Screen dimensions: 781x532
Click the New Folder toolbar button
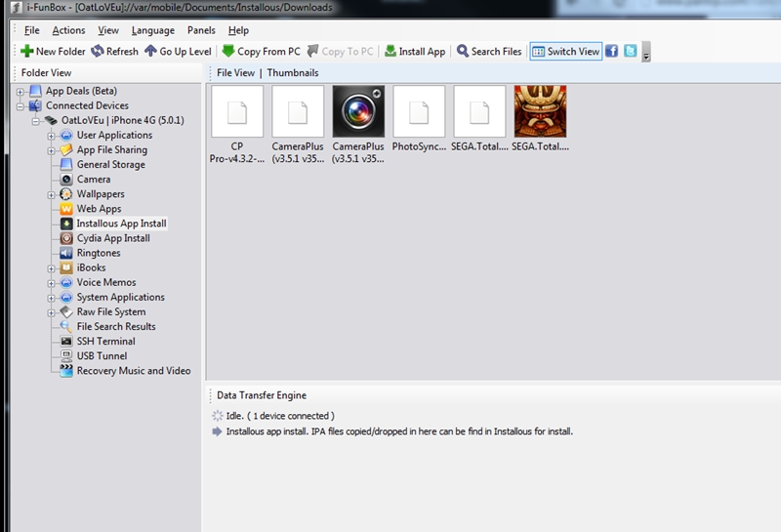[54, 52]
